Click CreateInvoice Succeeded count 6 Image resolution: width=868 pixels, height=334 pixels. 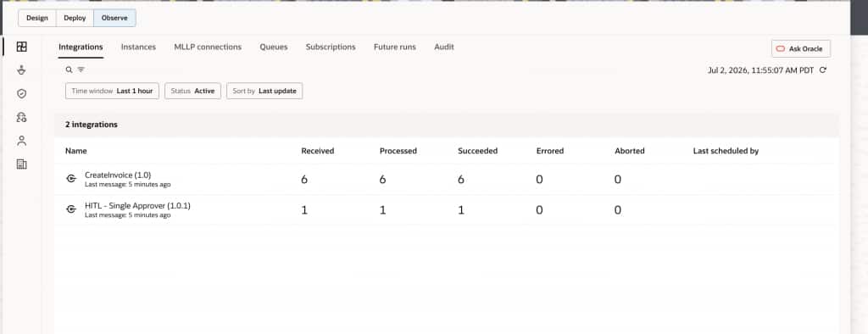(460, 180)
